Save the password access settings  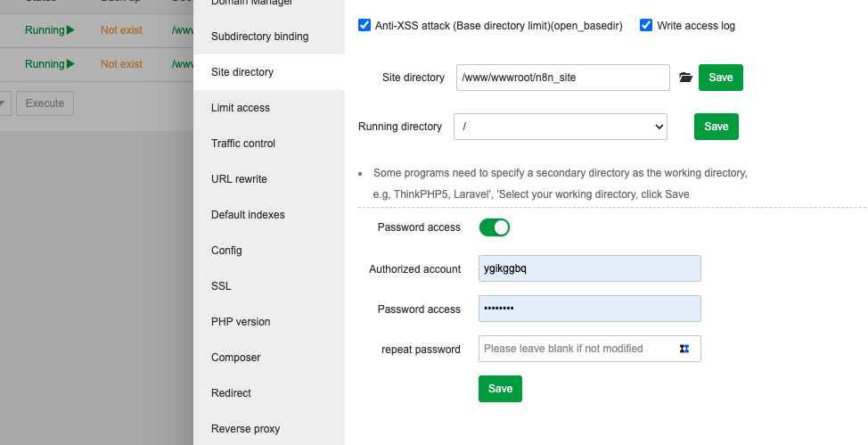point(500,389)
